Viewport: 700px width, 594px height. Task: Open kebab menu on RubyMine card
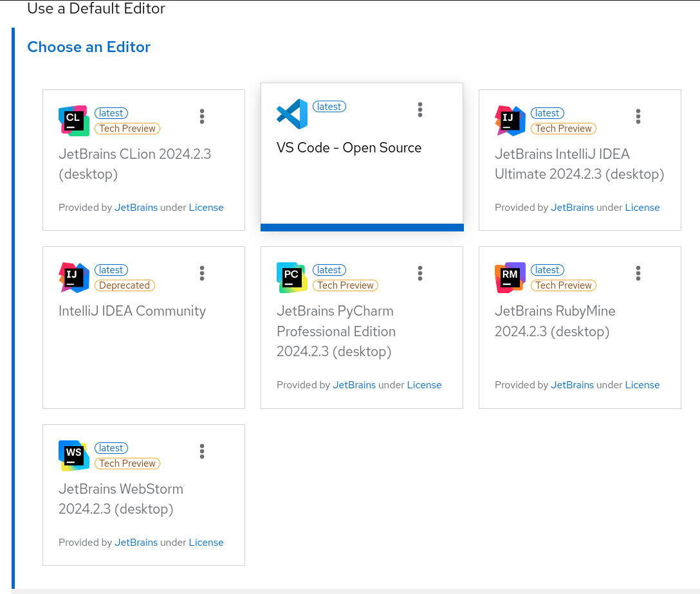point(638,273)
